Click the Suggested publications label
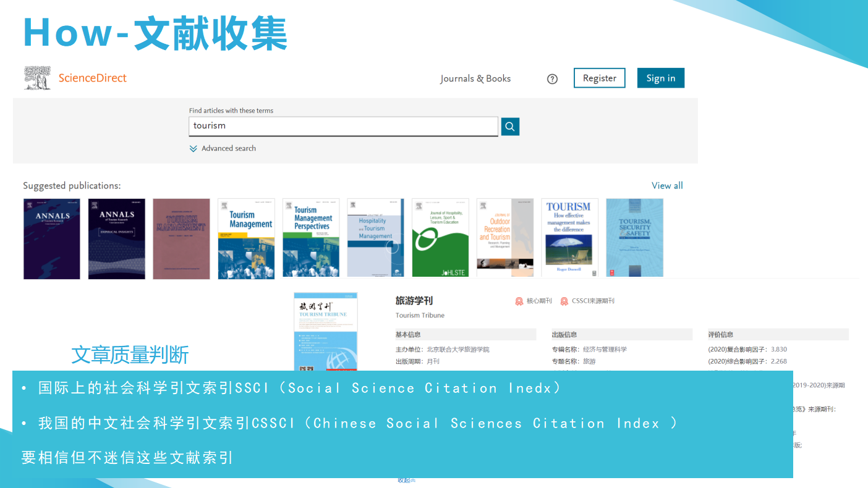This screenshot has height=488, width=868. coord(72,186)
